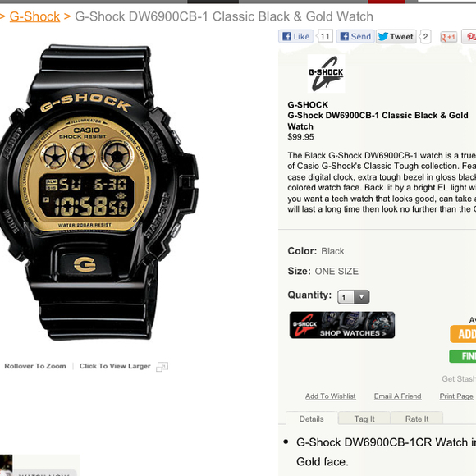The height and width of the screenshot is (476, 476).
Task: Click the Print Page link
Action: [x=456, y=396]
